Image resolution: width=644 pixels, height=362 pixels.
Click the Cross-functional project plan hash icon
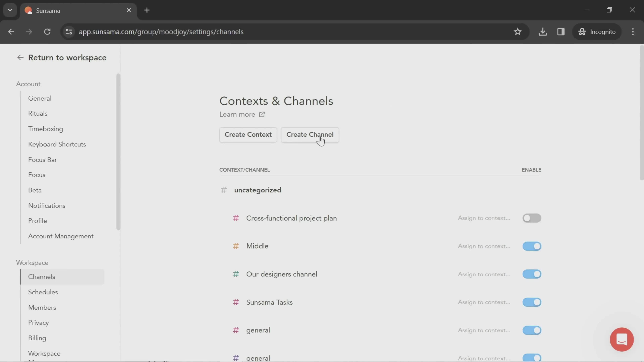(x=236, y=218)
